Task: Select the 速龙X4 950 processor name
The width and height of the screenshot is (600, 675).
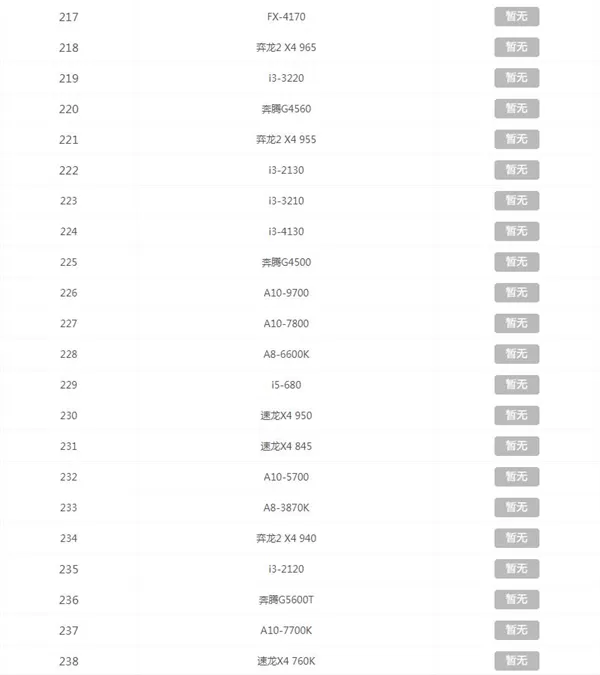Action: pyautogui.click(x=286, y=415)
